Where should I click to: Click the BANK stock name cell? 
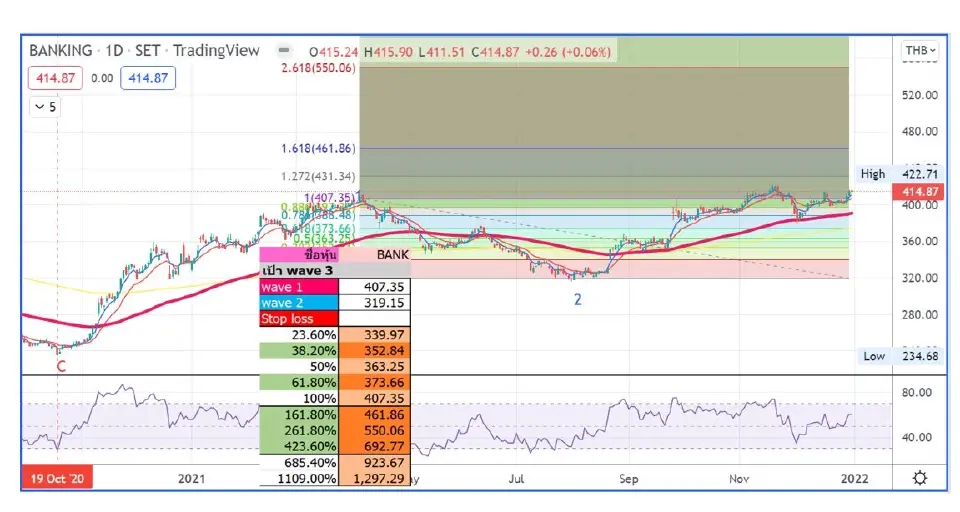[374, 255]
